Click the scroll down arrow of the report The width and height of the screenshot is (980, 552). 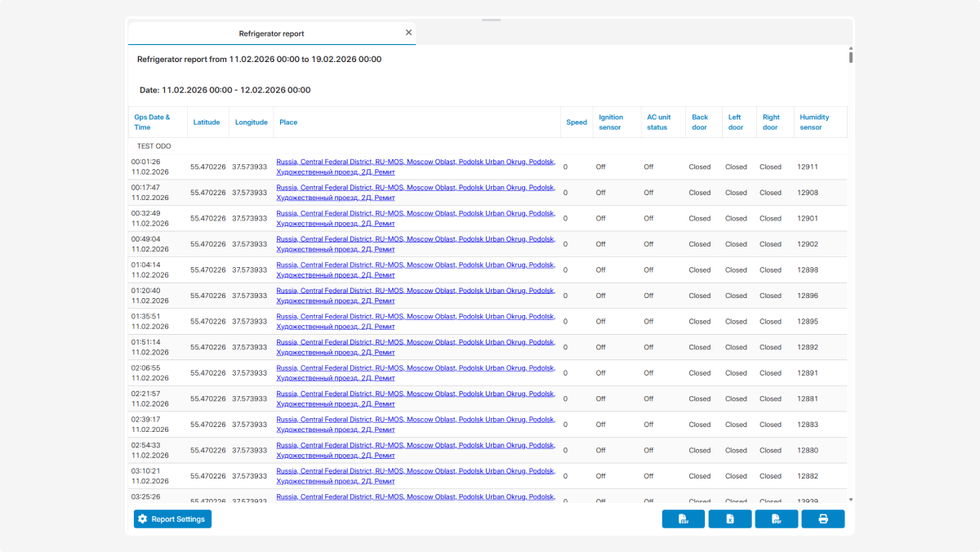[x=850, y=499]
